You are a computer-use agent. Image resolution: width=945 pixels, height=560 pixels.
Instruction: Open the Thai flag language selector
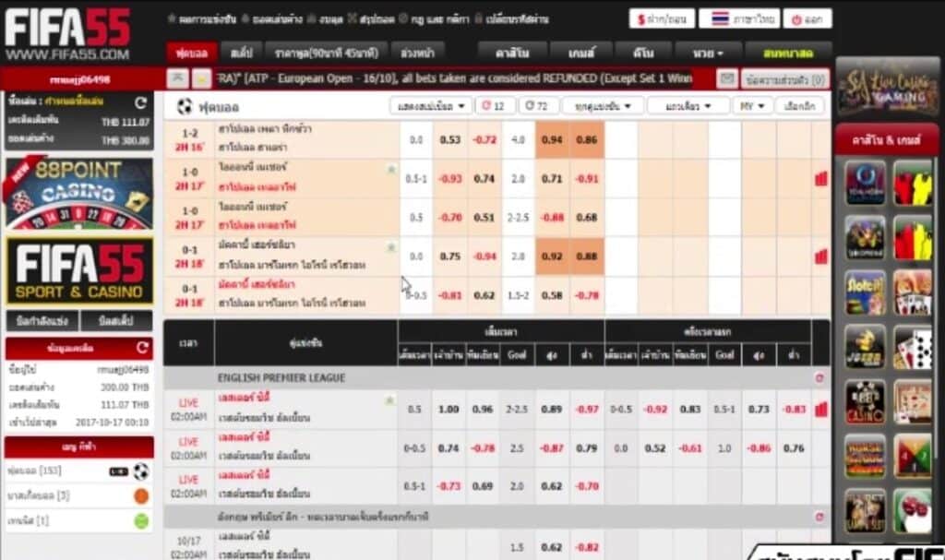click(739, 18)
